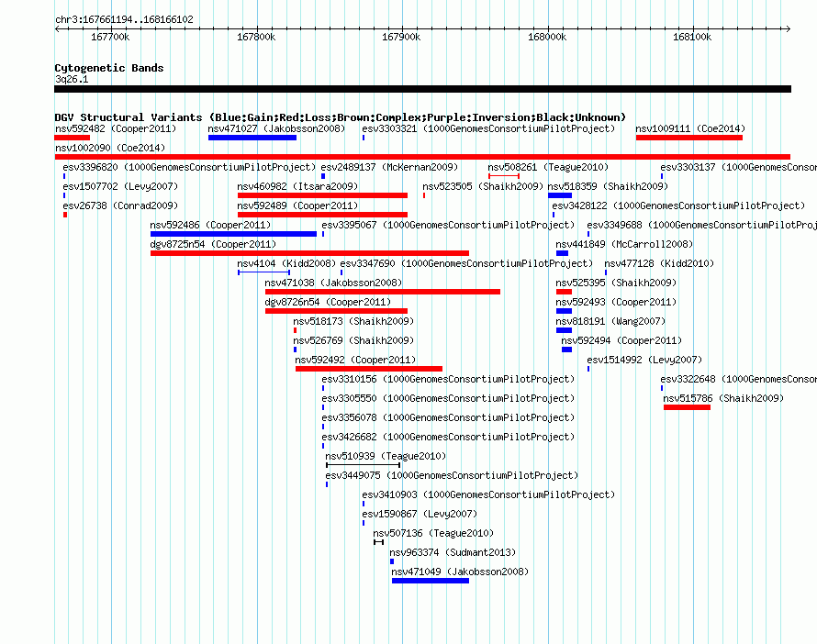Image resolution: width=817 pixels, height=644 pixels.
Task: Click nsv477128 (Kidd2010) label
Action: 659,263
